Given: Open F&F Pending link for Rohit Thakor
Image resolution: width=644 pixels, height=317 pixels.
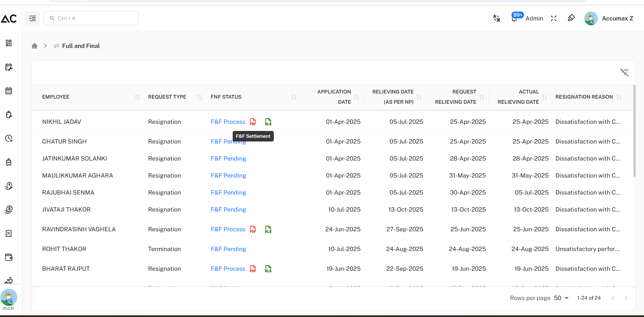Looking at the screenshot, I should click(228, 249).
